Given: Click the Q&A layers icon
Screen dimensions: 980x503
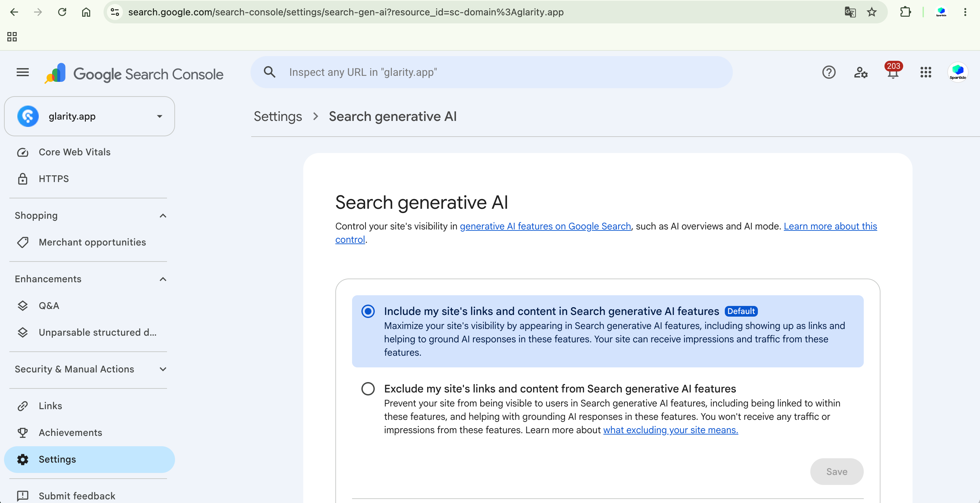Looking at the screenshot, I should [23, 306].
